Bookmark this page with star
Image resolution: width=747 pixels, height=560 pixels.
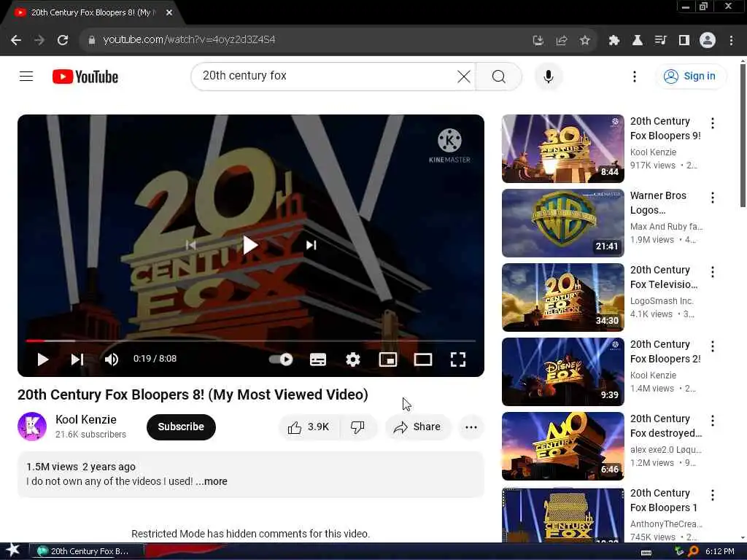584,41
